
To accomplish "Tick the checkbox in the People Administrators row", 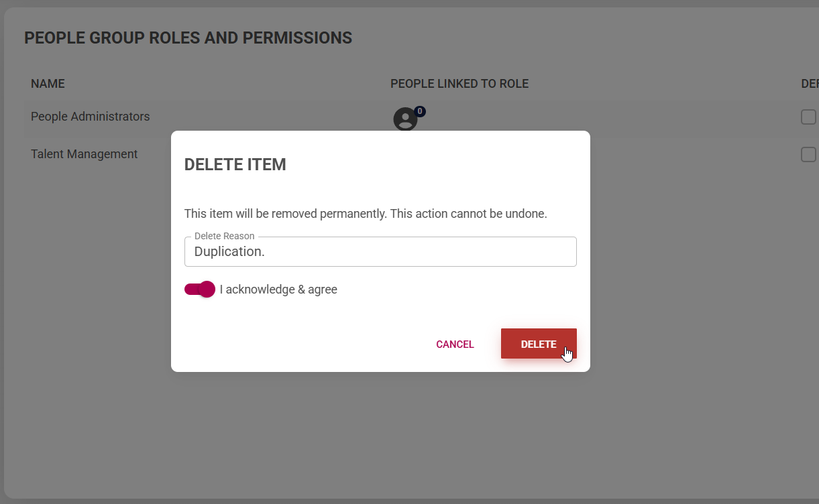I will 808,117.
